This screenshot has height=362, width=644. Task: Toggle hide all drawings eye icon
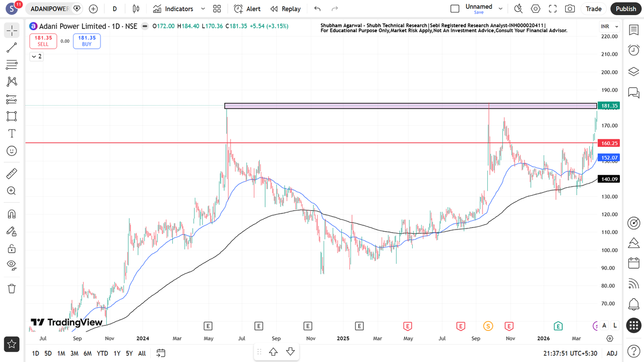[x=11, y=265]
